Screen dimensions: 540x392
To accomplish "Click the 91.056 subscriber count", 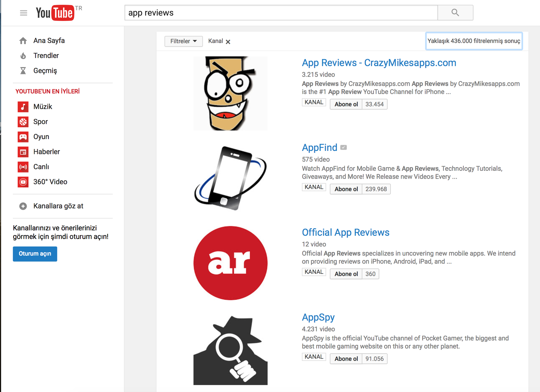I will coord(375,359).
